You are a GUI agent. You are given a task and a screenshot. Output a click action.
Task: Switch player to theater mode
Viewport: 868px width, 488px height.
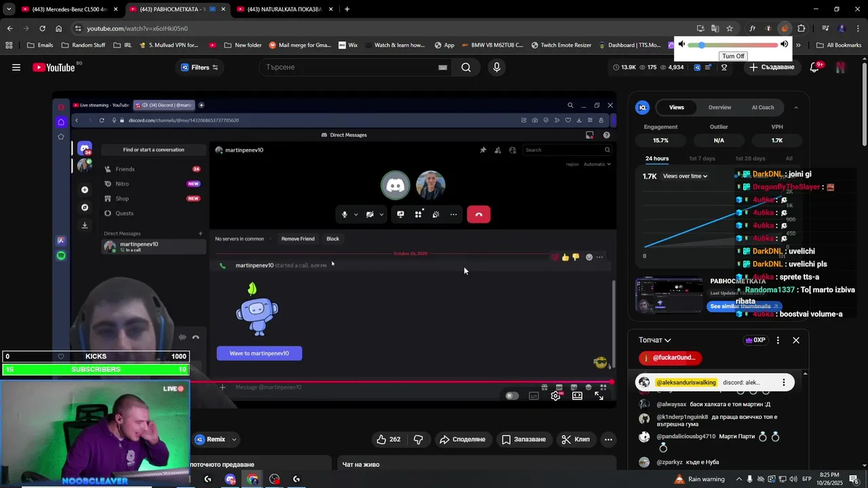tap(577, 396)
